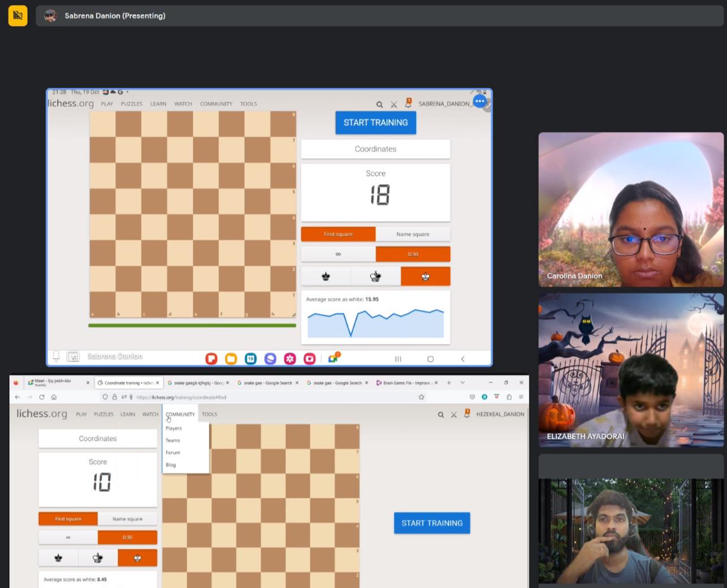Open notification bell in Sabrena's lichess window

[408, 104]
